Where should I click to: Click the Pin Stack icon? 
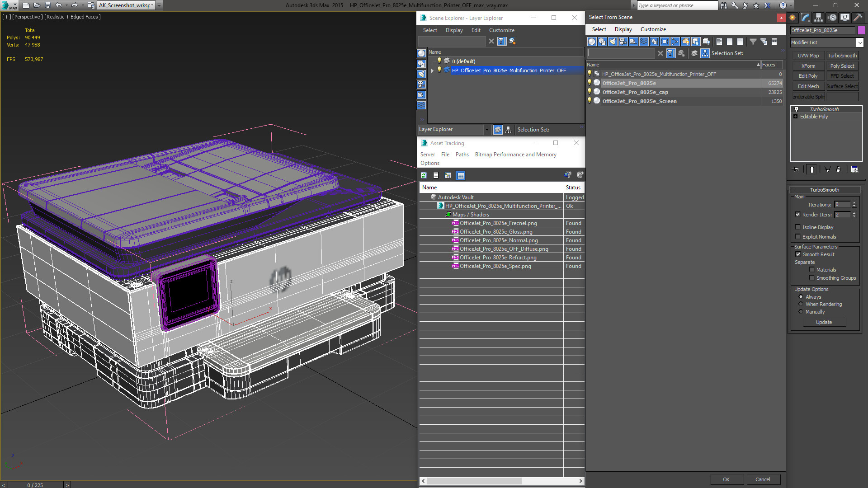pos(796,169)
